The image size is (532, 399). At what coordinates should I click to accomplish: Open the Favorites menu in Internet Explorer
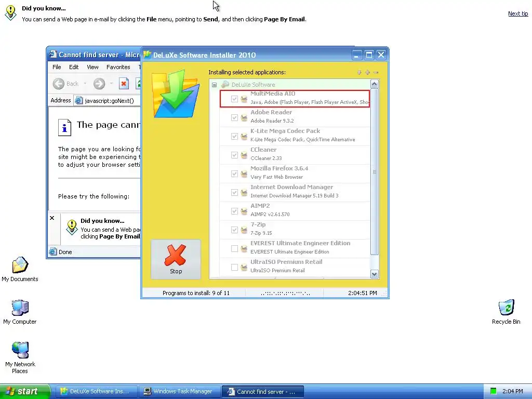pyautogui.click(x=118, y=67)
